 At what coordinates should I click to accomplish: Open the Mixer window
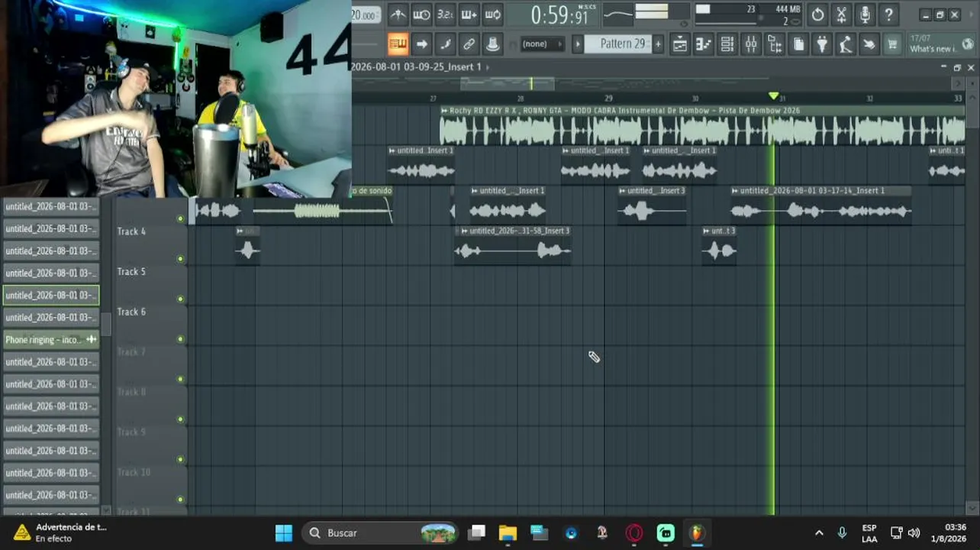pos(751,44)
